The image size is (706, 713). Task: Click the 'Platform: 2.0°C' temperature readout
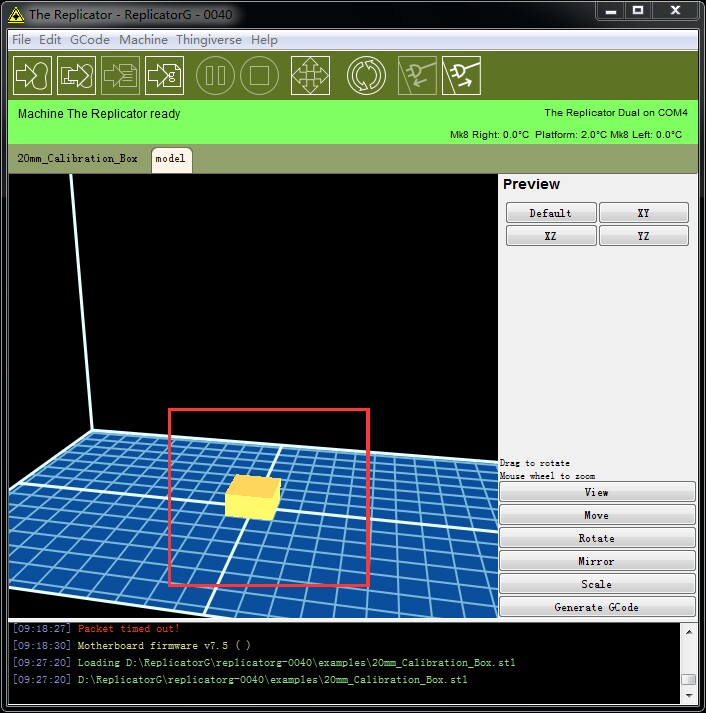tap(571, 135)
